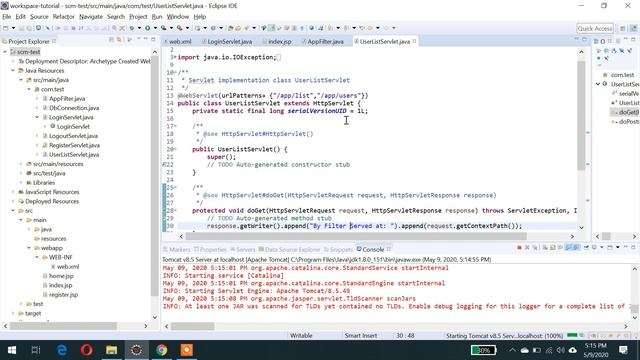This screenshot has width=640, height=360.
Task: Open Microsoft Edge from the taskbar
Action: (x=62, y=350)
